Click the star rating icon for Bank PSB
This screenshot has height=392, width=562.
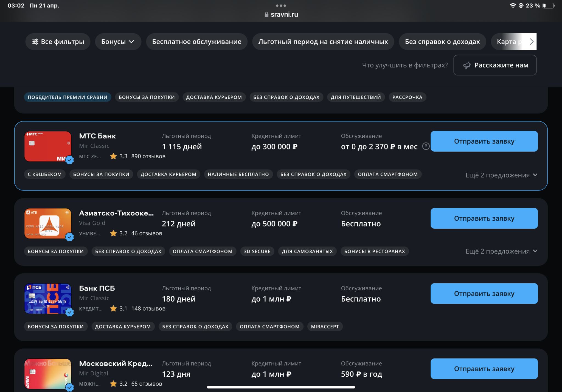113,308
